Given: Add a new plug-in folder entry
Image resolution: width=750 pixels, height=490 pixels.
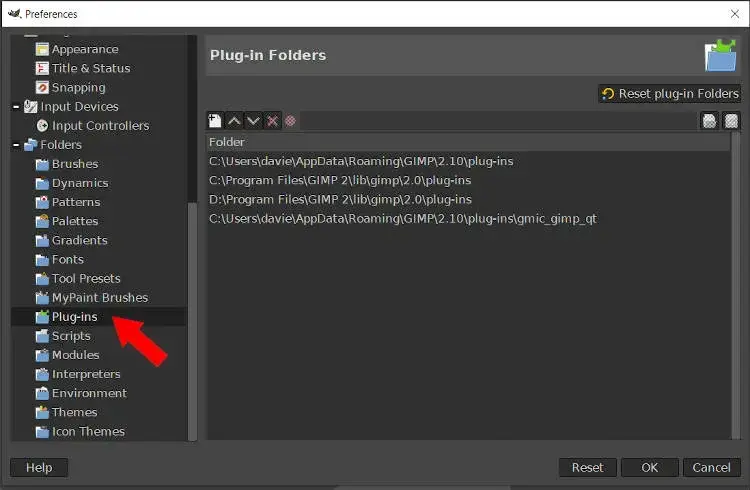Looking at the screenshot, I should pyautogui.click(x=215, y=121).
